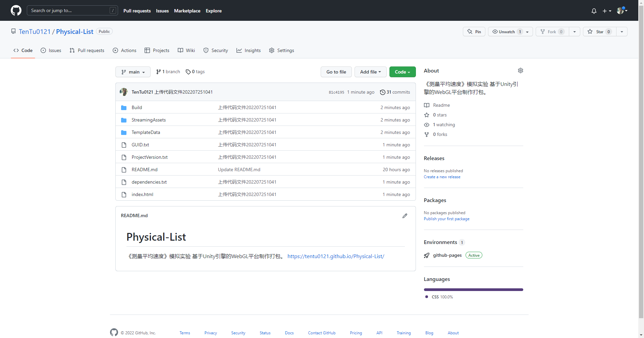Open the ProjectVersion.txt file
Viewport: 644px width, 338px height.
click(150, 157)
